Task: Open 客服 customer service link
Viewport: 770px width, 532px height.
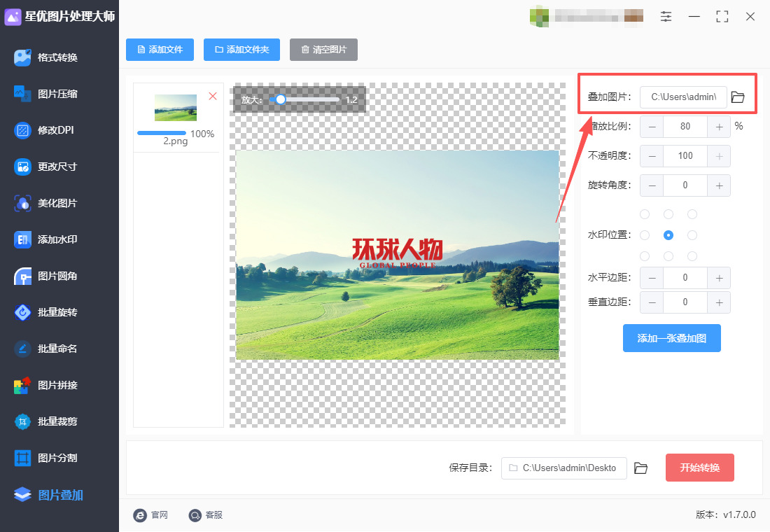Action: point(206,514)
